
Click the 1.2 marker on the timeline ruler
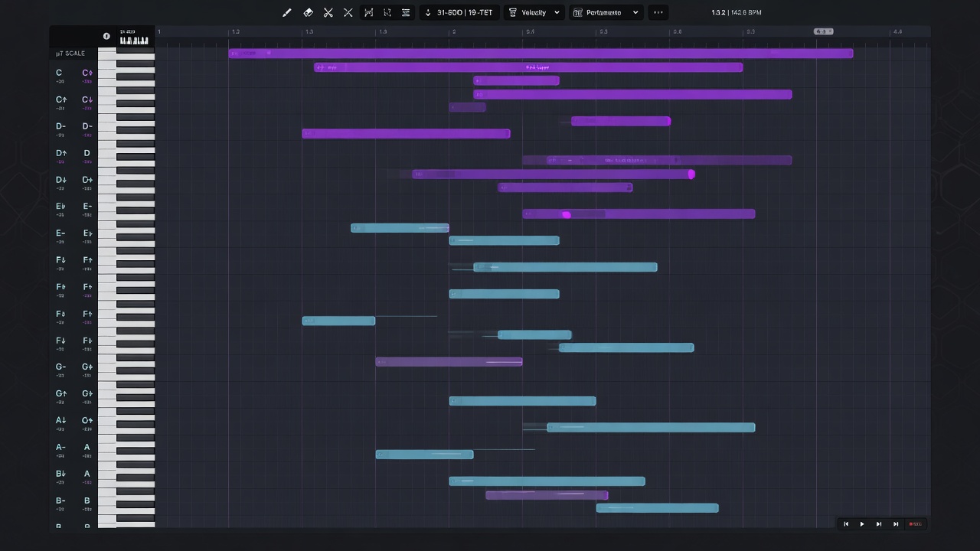pyautogui.click(x=236, y=32)
